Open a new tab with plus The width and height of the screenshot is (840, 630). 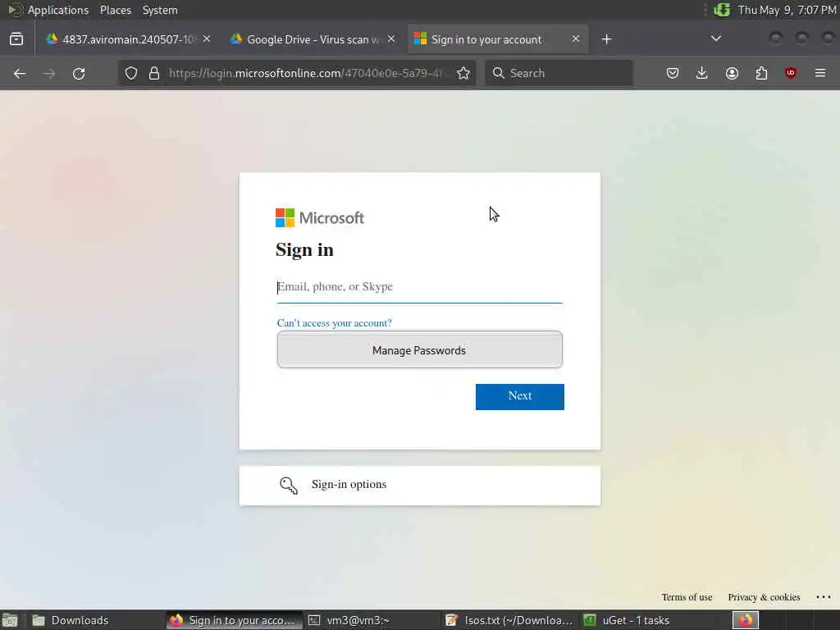(606, 39)
